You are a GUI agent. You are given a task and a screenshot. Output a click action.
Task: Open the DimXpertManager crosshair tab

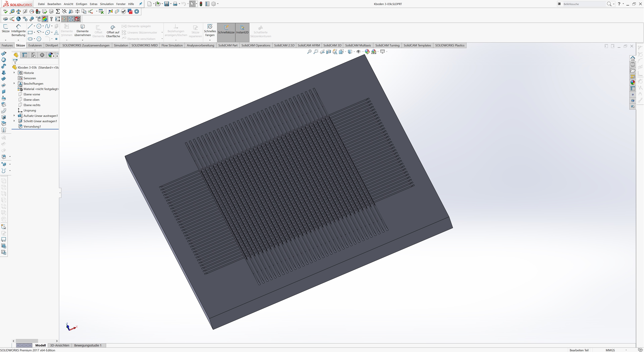(42, 55)
